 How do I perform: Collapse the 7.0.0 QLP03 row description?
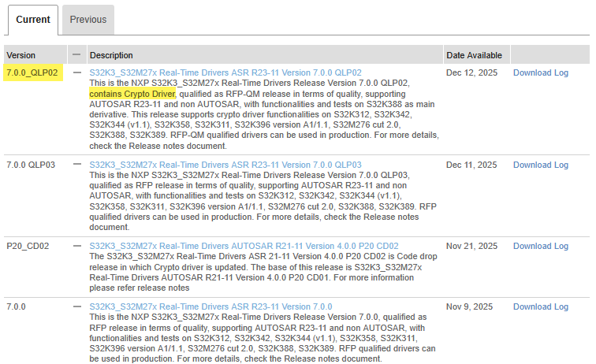(x=77, y=164)
